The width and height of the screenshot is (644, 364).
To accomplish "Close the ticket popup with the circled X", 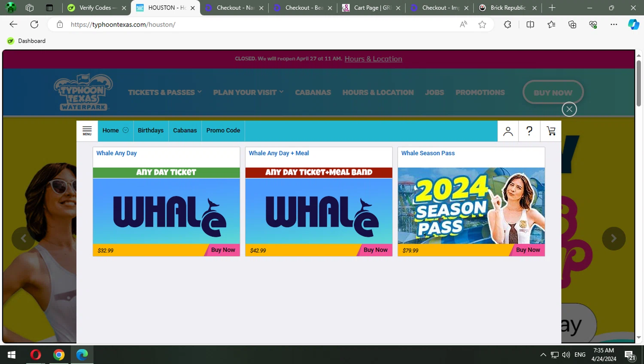I will click(569, 109).
